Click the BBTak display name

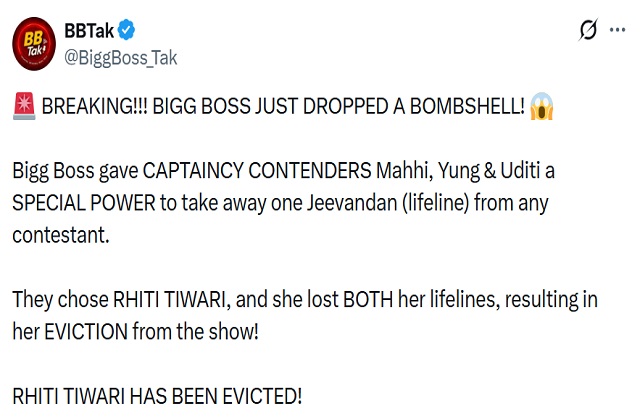click(89, 31)
